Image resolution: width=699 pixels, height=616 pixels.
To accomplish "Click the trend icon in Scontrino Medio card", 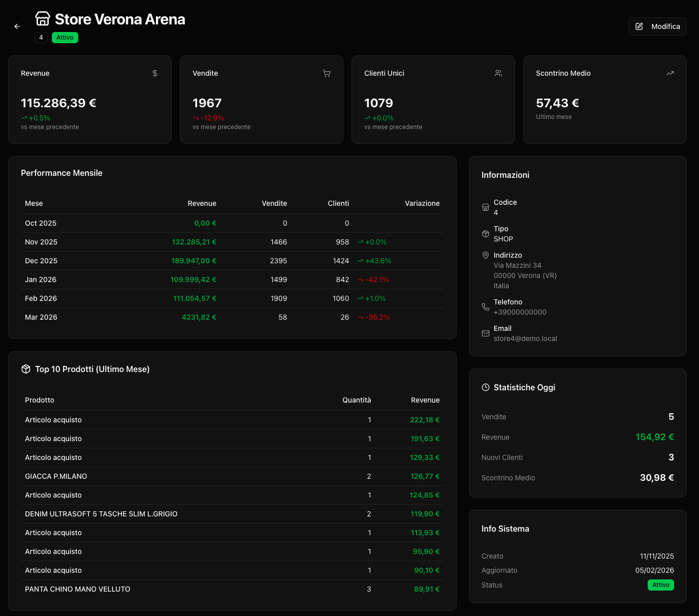I will pos(670,73).
